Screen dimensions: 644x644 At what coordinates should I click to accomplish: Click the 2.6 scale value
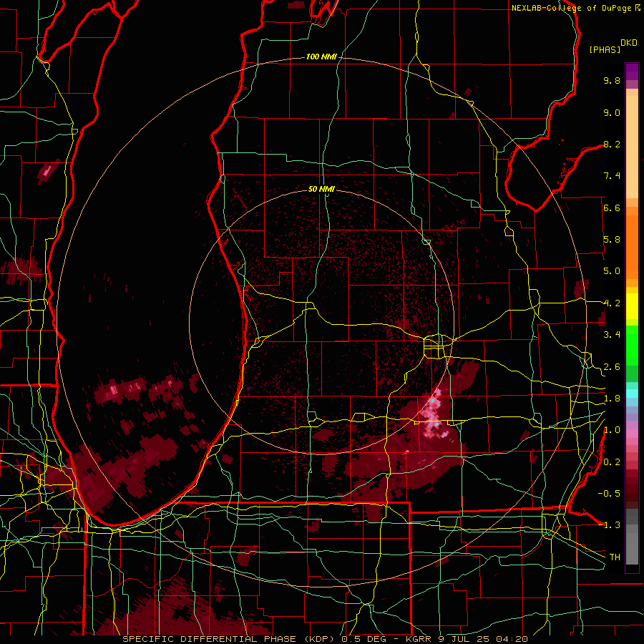coord(612,367)
